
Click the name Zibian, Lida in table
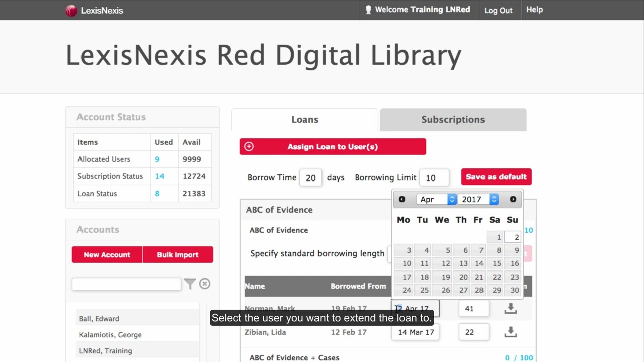click(265, 332)
